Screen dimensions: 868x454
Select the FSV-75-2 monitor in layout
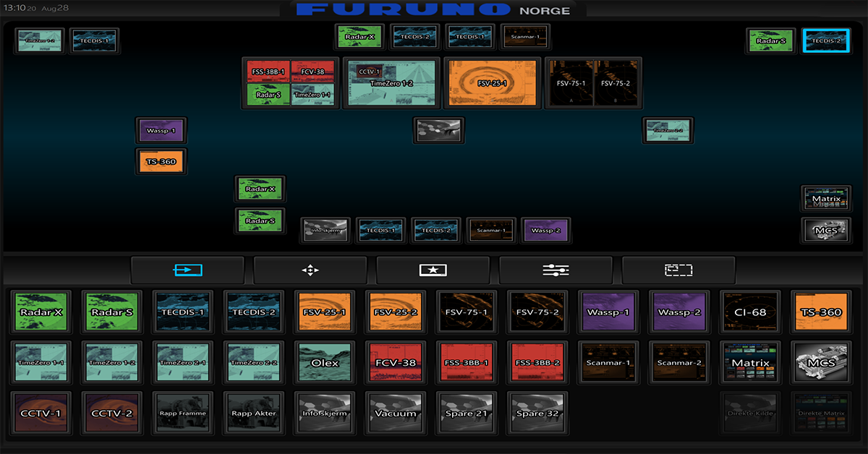[617, 83]
